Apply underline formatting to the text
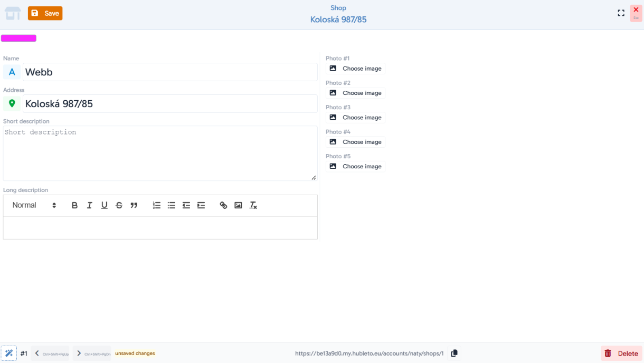This screenshot has width=644, height=363. click(x=105, y=205)
